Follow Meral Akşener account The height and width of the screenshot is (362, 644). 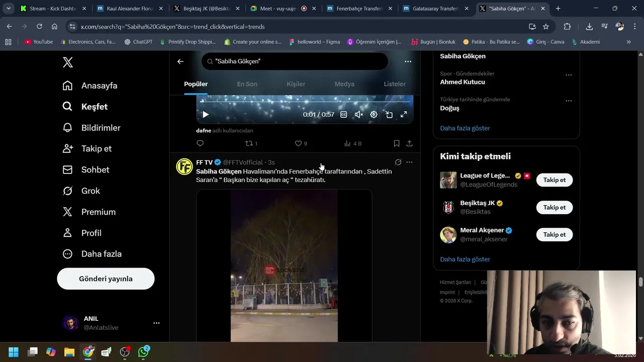point(554,234)
